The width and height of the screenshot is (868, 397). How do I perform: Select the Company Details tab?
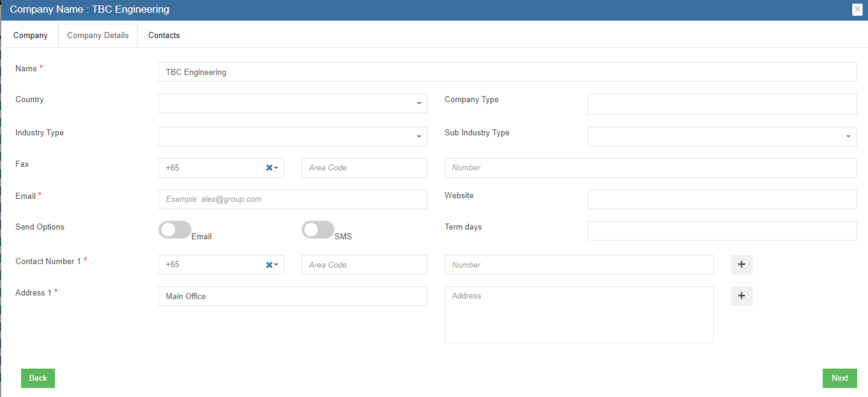click(x=98, y=36)
